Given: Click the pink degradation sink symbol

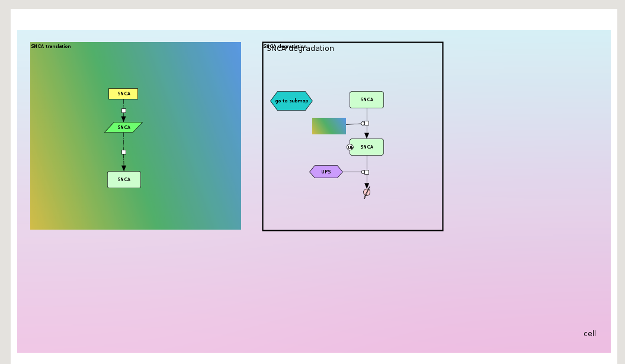Looking at the screenshot, I should (367, 192).
